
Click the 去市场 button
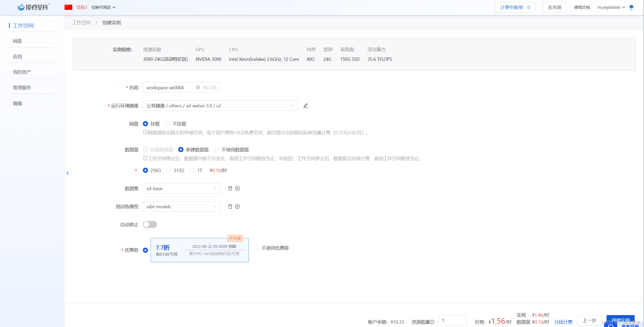click(x=554, y=7)
